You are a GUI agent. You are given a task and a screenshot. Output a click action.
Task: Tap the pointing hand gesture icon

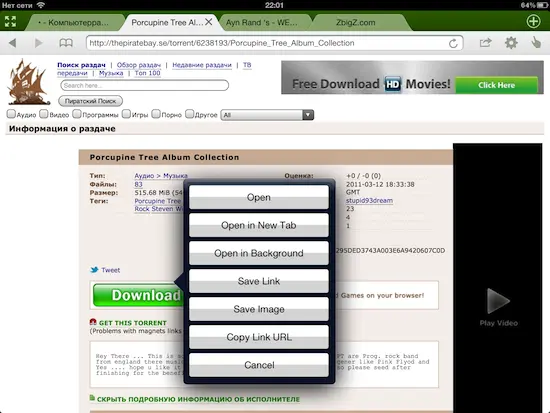[536, 43]
